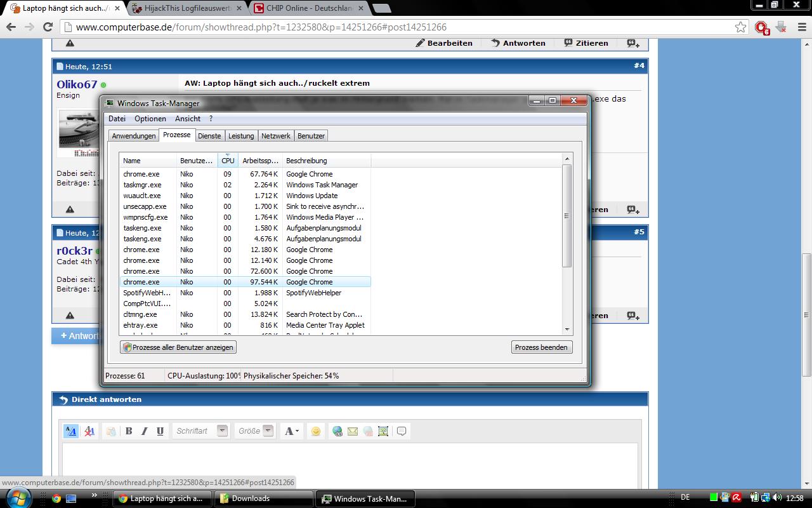Open the Datei menu in Task-Manager

pyautogui.click(x=117, y=119)
